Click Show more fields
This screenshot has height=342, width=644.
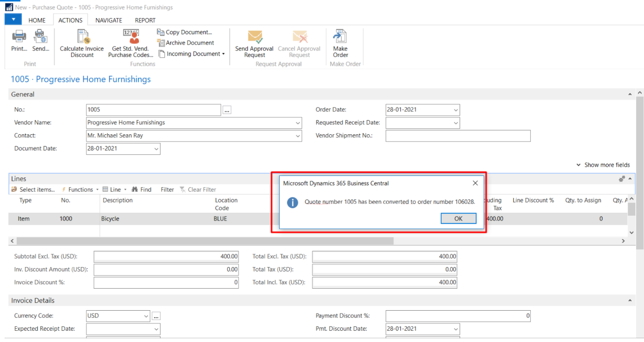(x=603, y=165)
